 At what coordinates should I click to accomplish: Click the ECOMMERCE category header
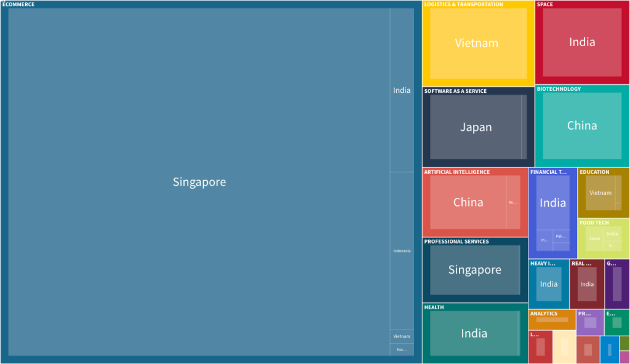tap(18, 4)
